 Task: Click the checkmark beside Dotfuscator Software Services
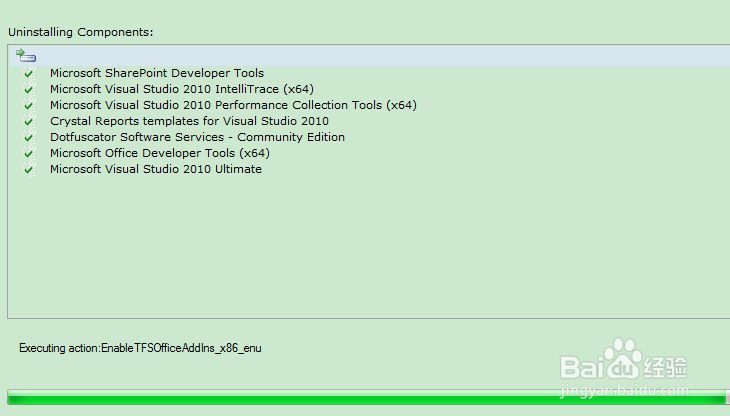29,137
